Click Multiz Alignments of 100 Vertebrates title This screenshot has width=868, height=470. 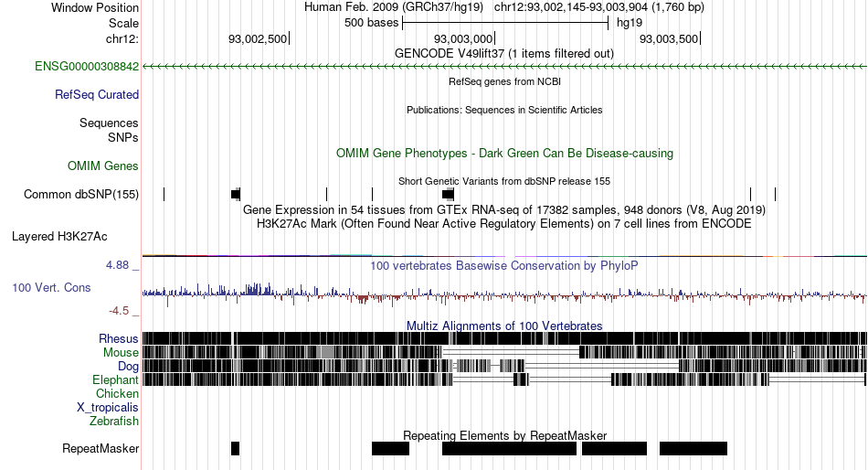[504, 326]
